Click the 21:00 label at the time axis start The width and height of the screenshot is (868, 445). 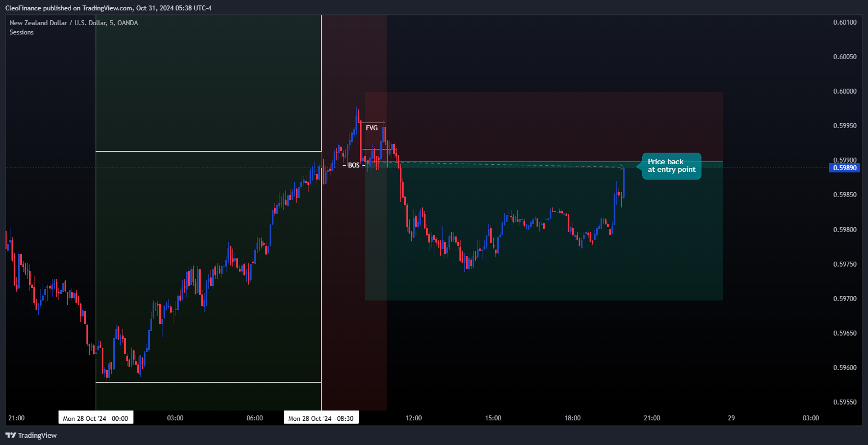(x=16, y=418)
